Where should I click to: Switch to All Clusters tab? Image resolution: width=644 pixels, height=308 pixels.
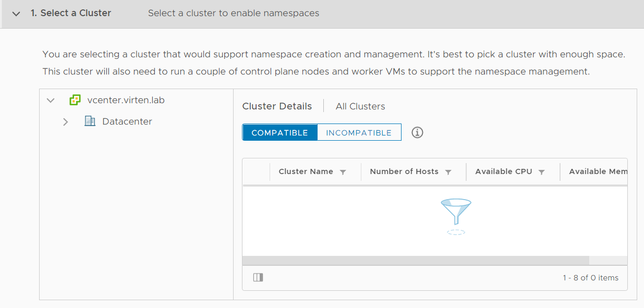click(360, 106)
